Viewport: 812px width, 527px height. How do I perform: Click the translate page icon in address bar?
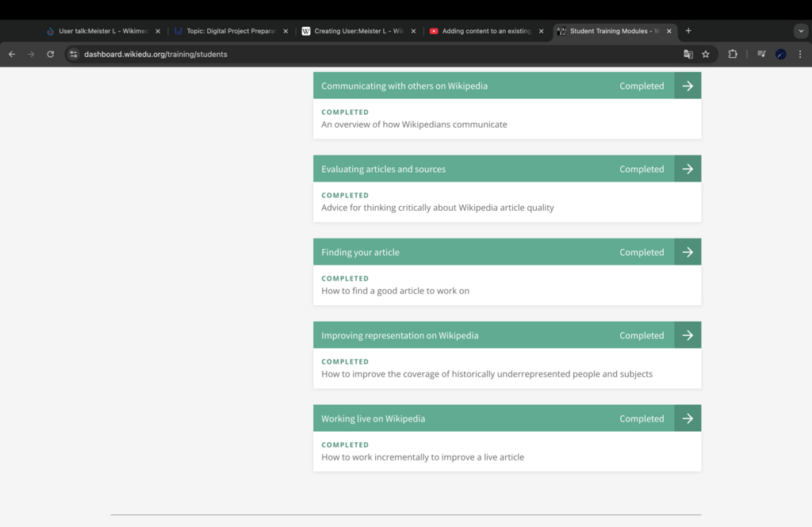pos(688,55)
